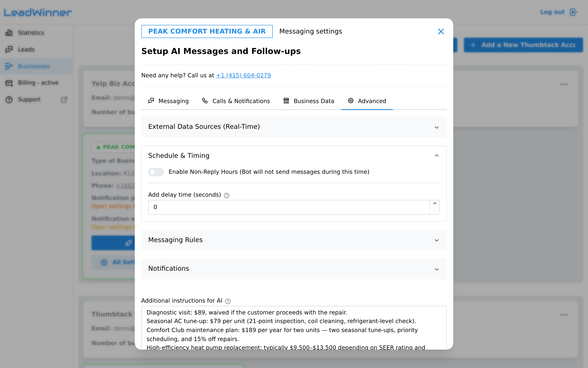Image resolution: width=588 pixels, height=368 pixels.
Task: Expand the Notifications section
Action: pyautogui.click(x=294, y=269)
